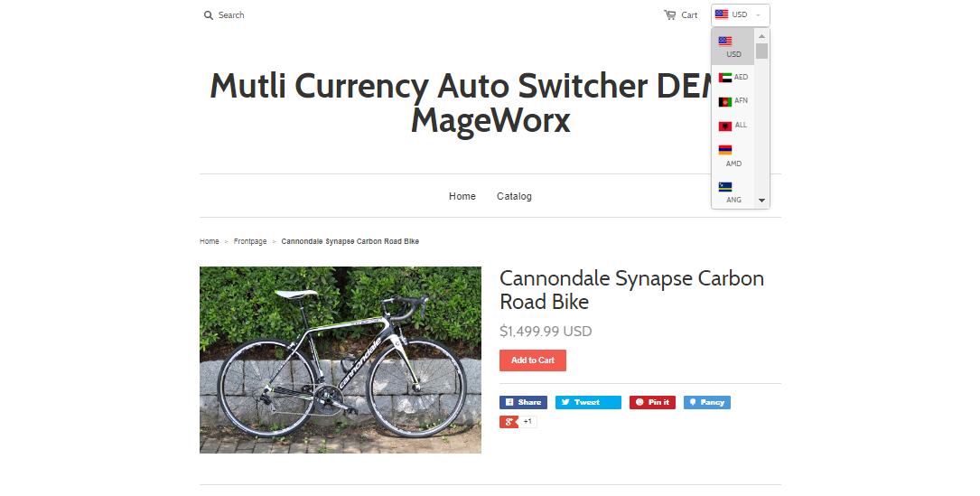980x496 pixels.
Task: Open the bike product image
Action: (340, 360)
